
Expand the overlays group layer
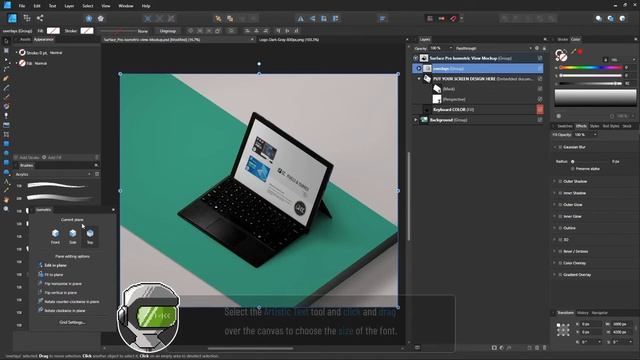(418, 69)
